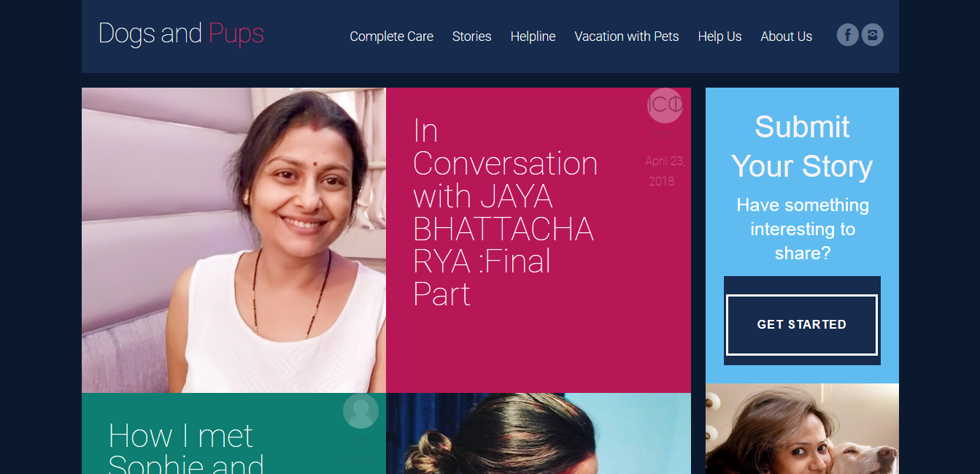
Task: Click the admin author name
Action: pos(665,135)
